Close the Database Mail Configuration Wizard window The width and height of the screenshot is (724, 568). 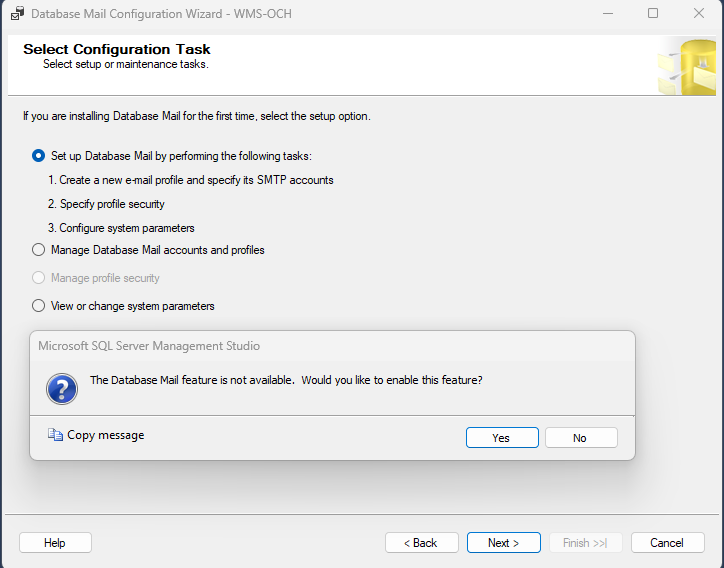click(699, 14)
